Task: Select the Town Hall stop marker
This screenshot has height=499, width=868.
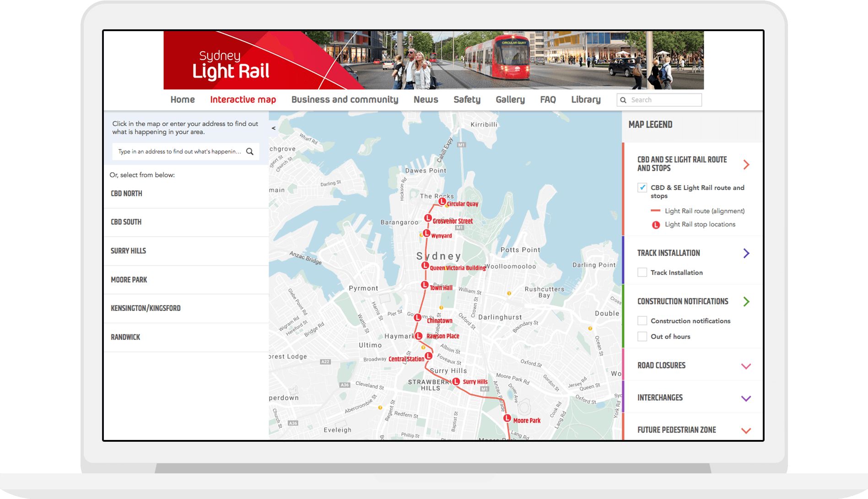Action: coord(425,285)
